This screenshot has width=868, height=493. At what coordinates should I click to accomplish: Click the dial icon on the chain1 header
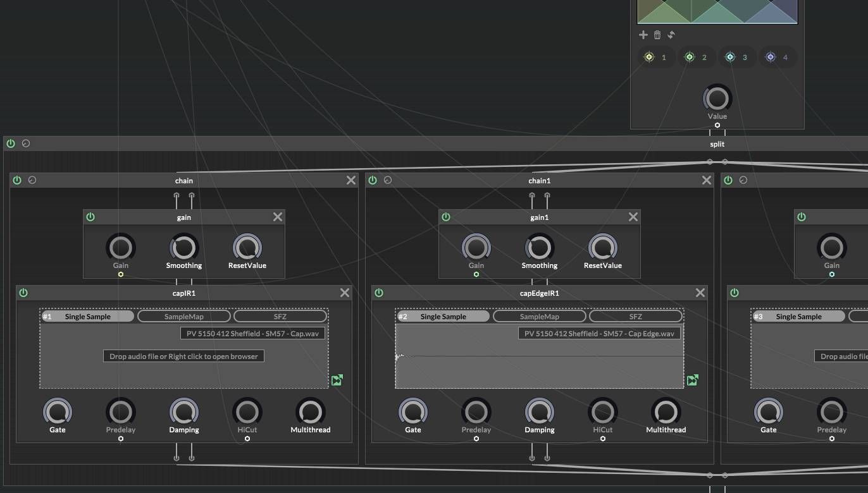pyautogui.click(x=388, y=180)
